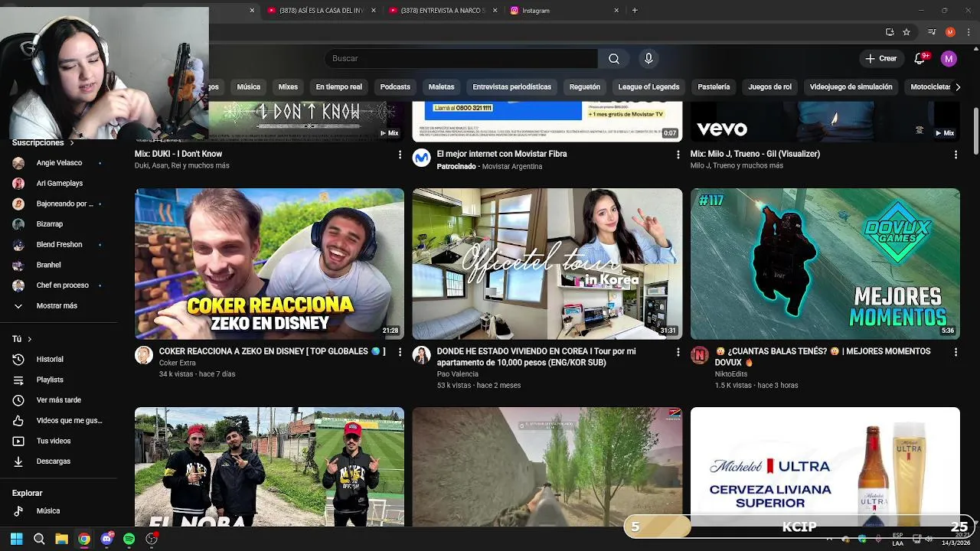The width and height of the screenshot is (980, 551).
Task: Open Videos que me gustan
Action: pos(58,421)
